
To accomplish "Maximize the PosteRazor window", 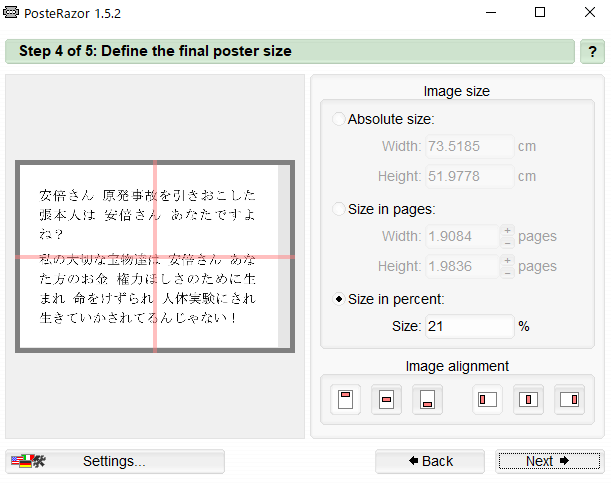I will click(x=540, y=12).
